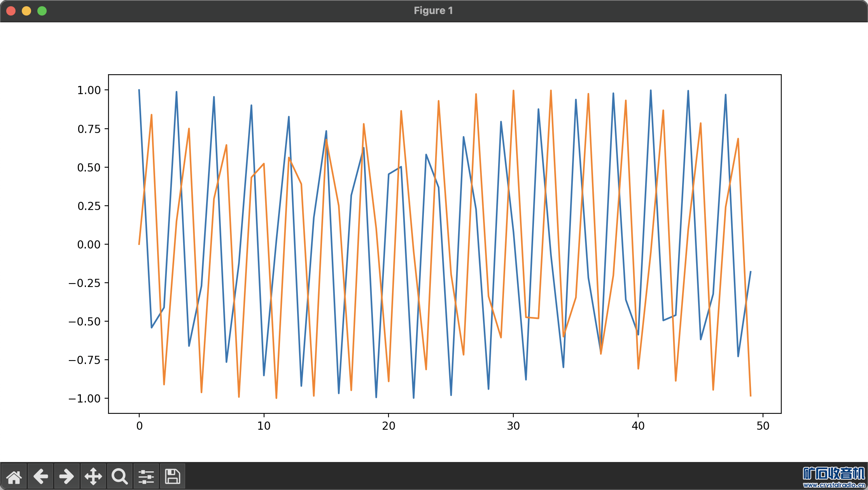
Task: Click the Figure 1 window title
Action: [x=433, y=10]
